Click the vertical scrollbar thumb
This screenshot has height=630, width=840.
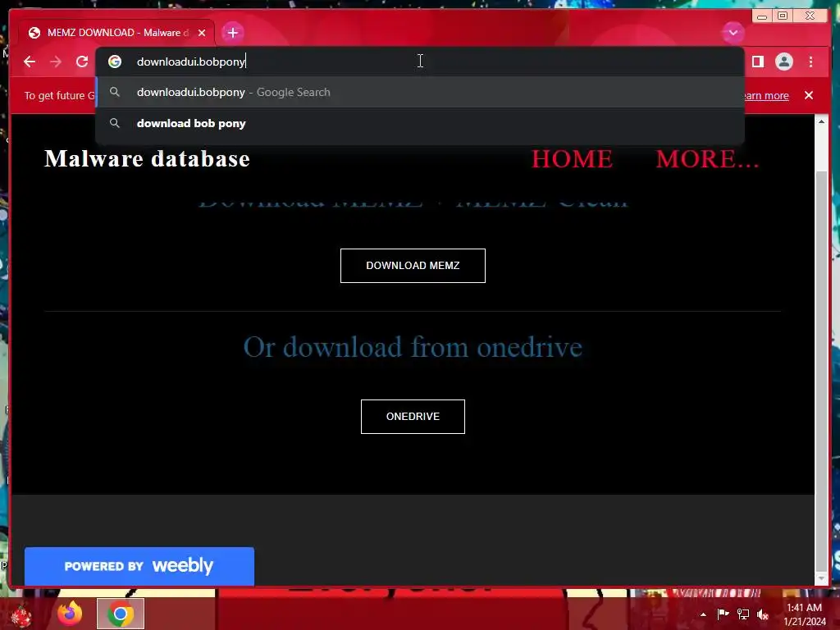pyautogui.click(x=821, y=370)
